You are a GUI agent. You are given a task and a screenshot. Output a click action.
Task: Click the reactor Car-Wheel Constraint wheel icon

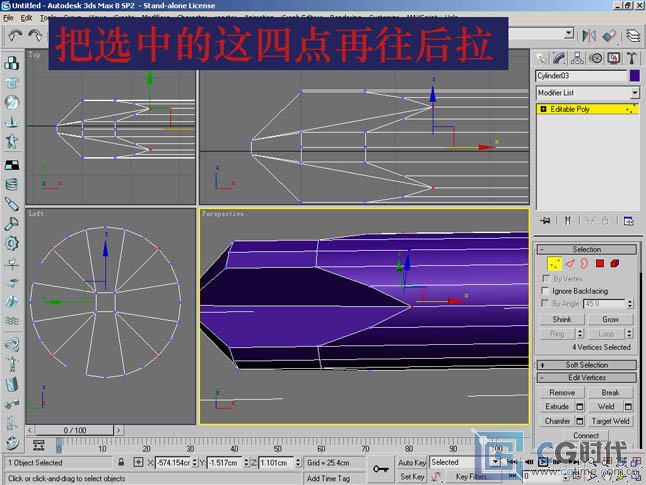click(x=12, y=443)
